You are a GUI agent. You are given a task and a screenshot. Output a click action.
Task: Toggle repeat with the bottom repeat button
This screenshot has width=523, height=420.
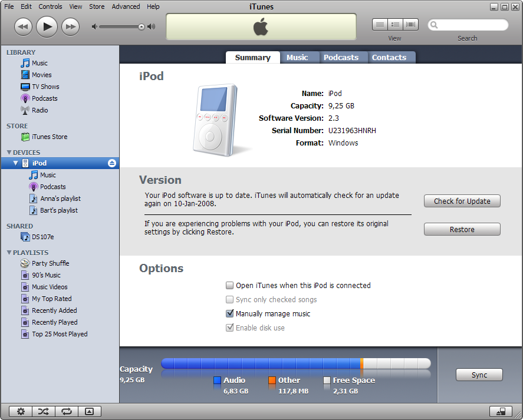tap(67, 411)
